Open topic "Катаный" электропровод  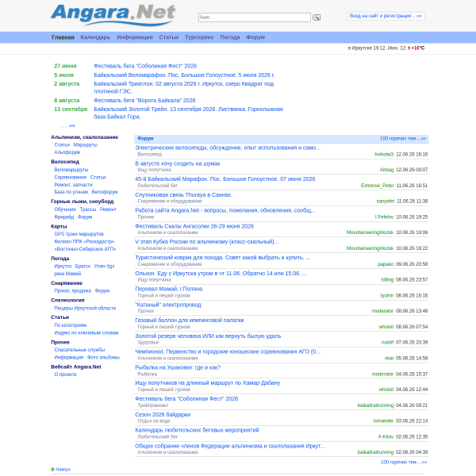click(168, 305)
